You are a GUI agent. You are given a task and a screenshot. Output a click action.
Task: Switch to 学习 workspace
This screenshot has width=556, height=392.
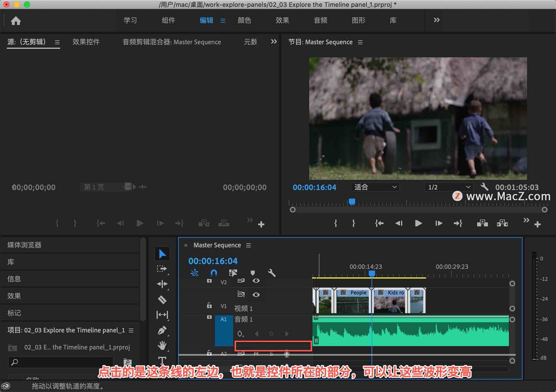(130, 20)
